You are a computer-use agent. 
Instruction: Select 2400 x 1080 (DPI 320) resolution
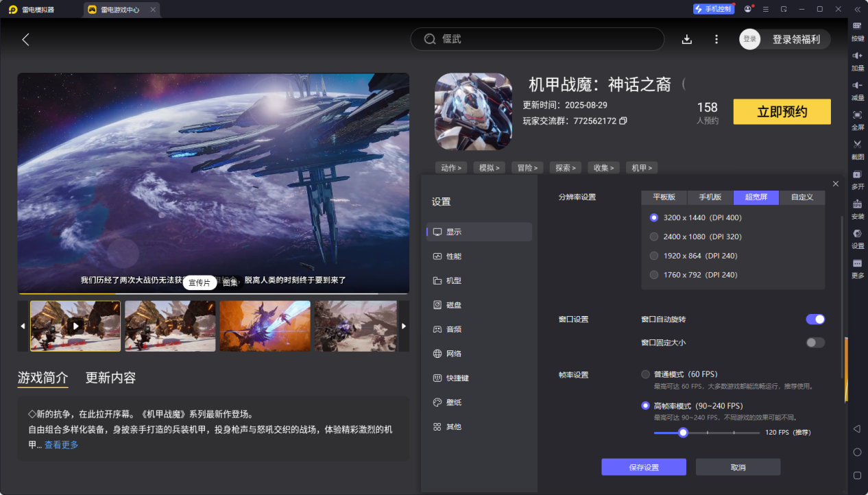696,237
